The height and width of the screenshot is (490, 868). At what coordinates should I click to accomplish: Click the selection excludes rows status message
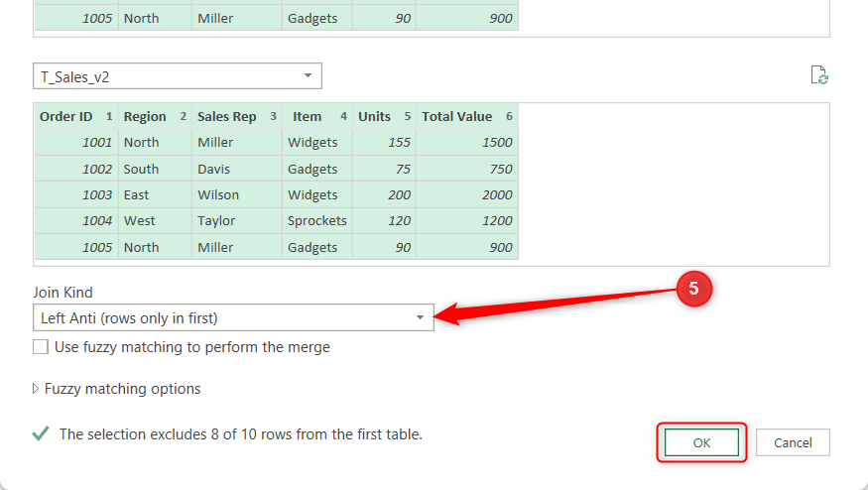240,434
